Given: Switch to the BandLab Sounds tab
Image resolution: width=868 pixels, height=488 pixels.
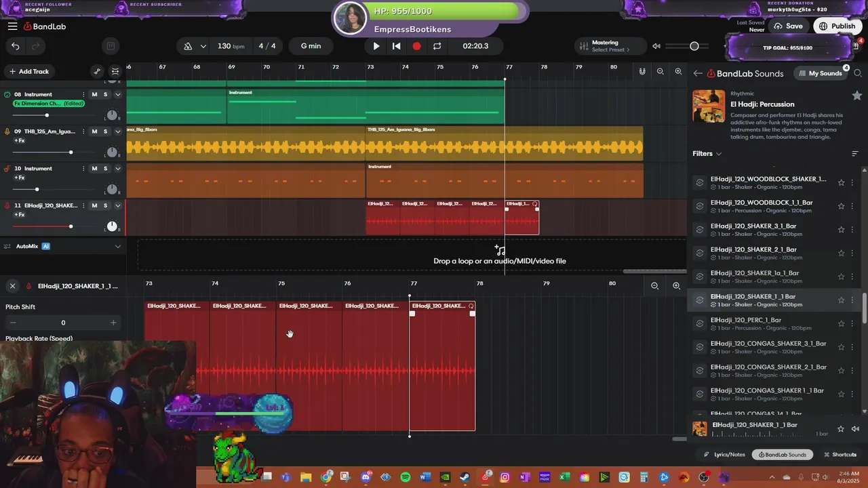Looking at the screenshot, I should 783,455.
